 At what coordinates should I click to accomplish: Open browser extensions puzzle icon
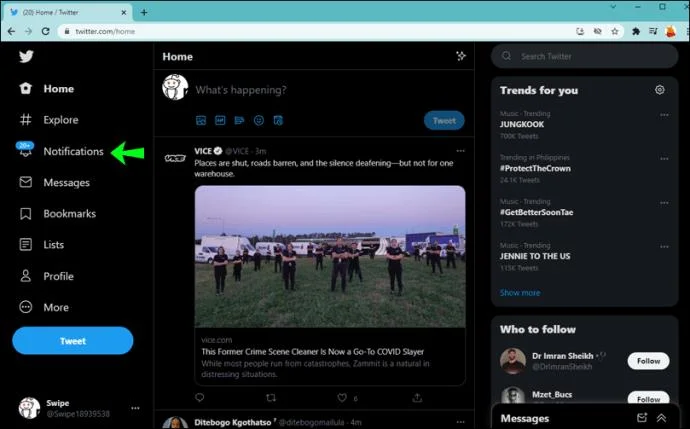[x=636, y=31]
